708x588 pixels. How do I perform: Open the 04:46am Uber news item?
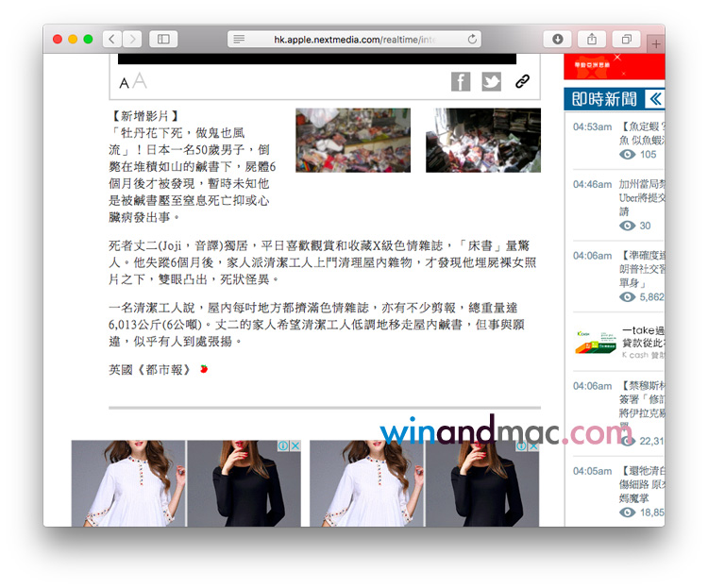643,198
